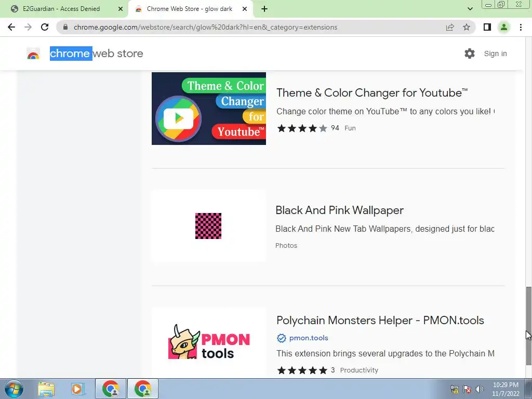This screenshot has height=399, width=532.
Task: Bookmark this tab with the star icon
Action: (x=467, y=27)
